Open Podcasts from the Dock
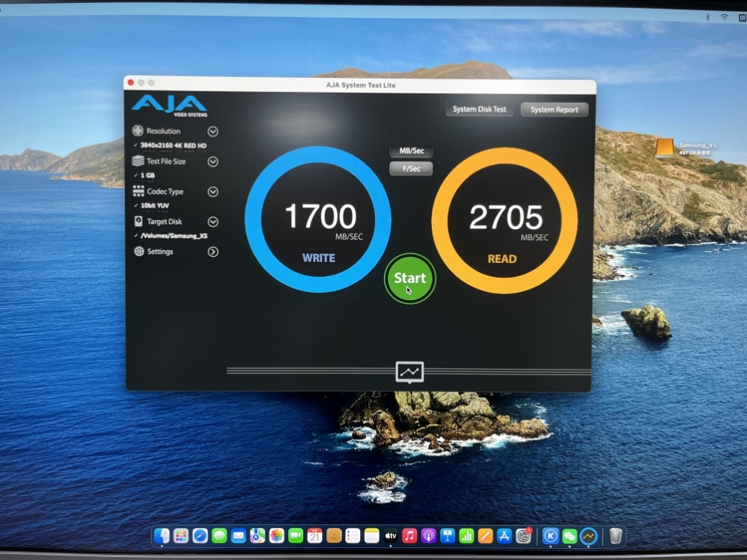The image size is (747, 560). (x=429, y=536)
